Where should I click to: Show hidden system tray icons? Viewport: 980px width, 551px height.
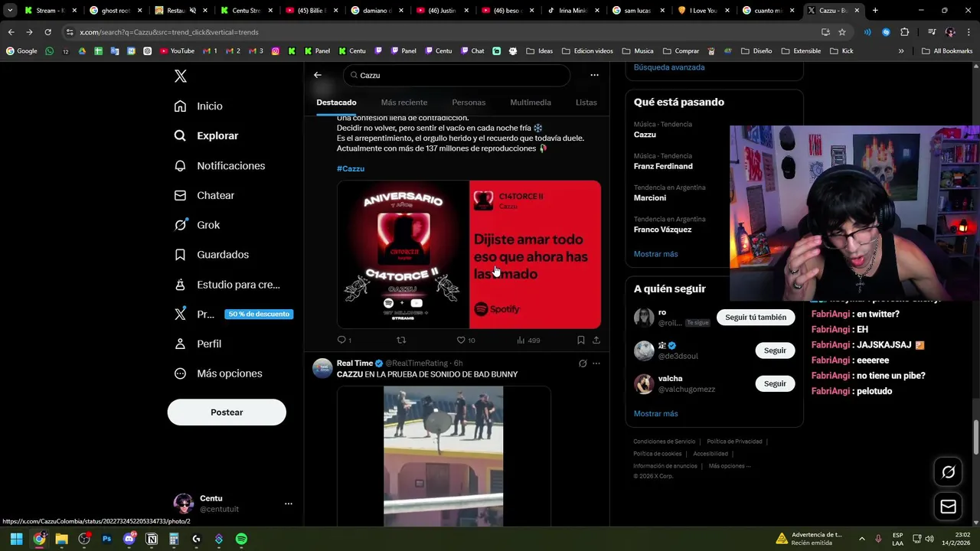pos(861,539)
